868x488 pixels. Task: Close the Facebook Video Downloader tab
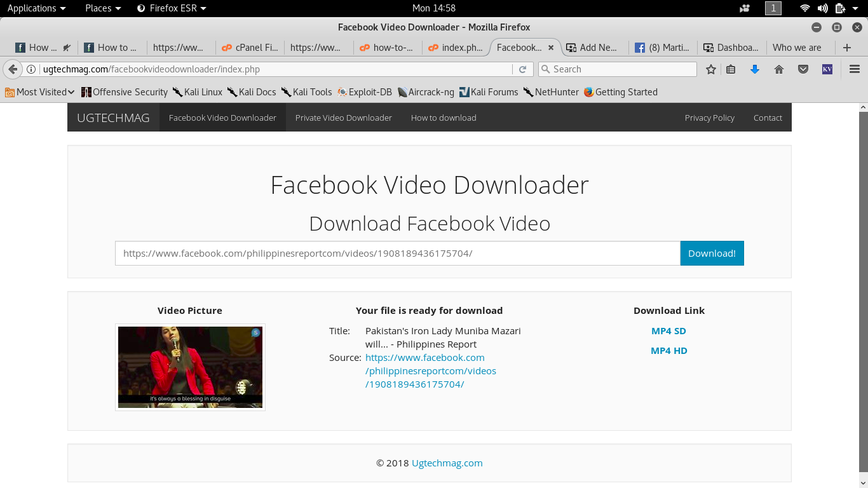point(551,48)
